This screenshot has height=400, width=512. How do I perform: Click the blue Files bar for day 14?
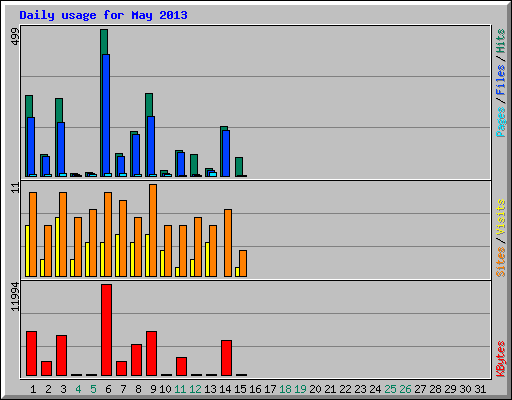pyautogui.click(x=226, y=153)
